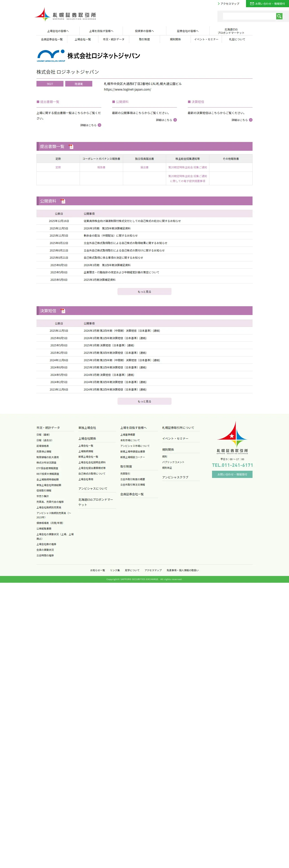This screenshot has width=289, height=868.
Task: Open 定款 document link in table
Action: (x=58, y=167)
